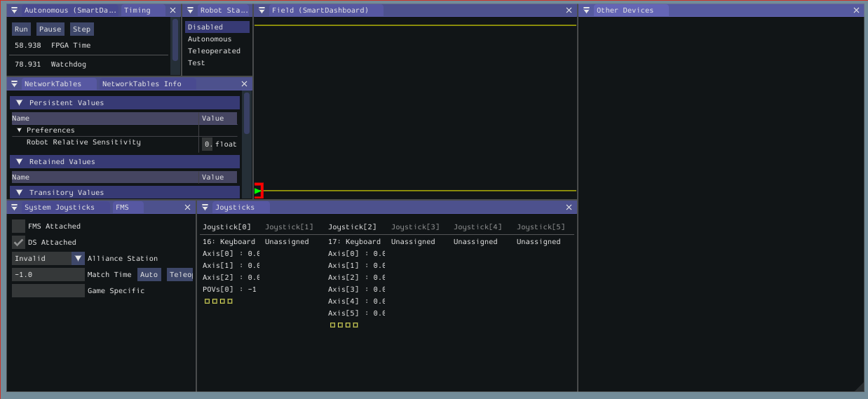The height and width of the screenshot is (399, 868).
Task: Collapse the Robot State window via its triangle icon
Action: click(x=190, y=11)
